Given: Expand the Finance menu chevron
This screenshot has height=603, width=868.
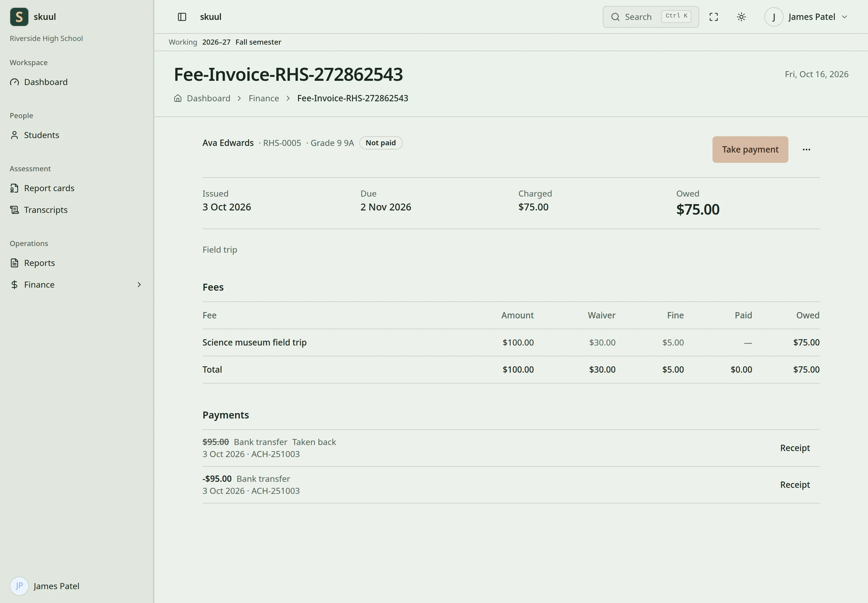Looking at the screenshot, I should (x=139, y=285).
